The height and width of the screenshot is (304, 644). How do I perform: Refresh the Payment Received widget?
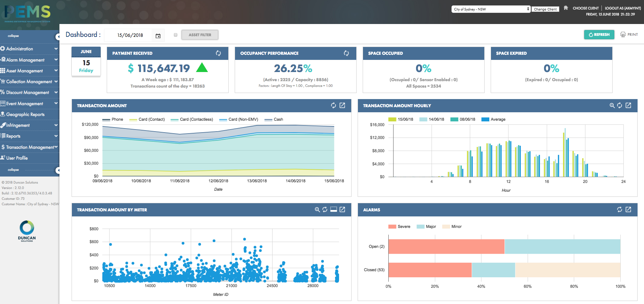click(x=218, y=53)
